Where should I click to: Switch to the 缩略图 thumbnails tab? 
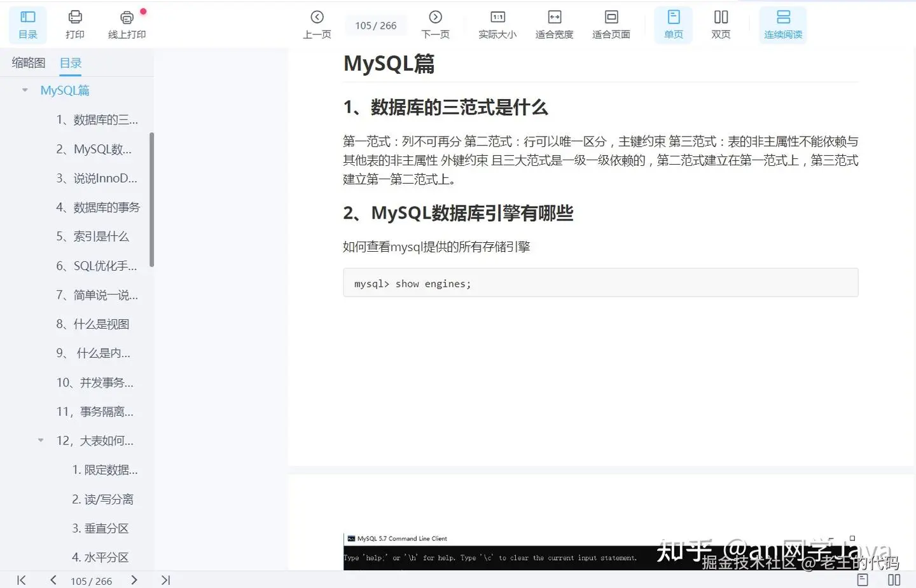click(29, 62)
